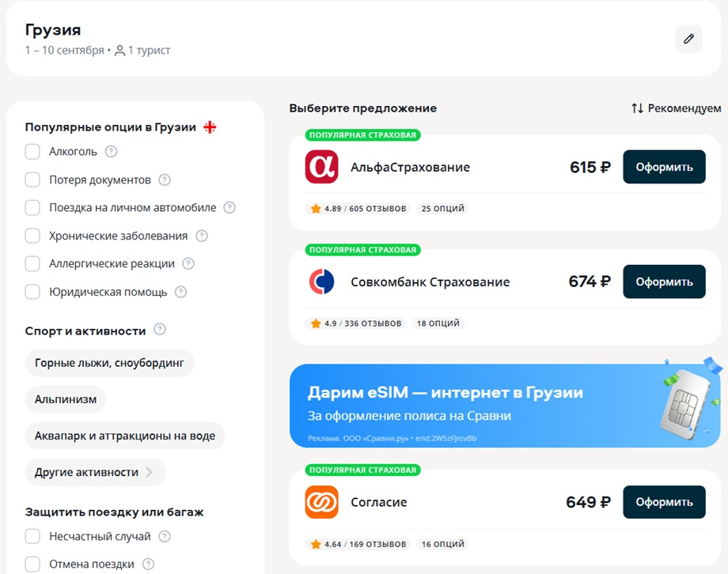Click the 615 ₽ price
728x574 pixels.
tap(590, 167)
